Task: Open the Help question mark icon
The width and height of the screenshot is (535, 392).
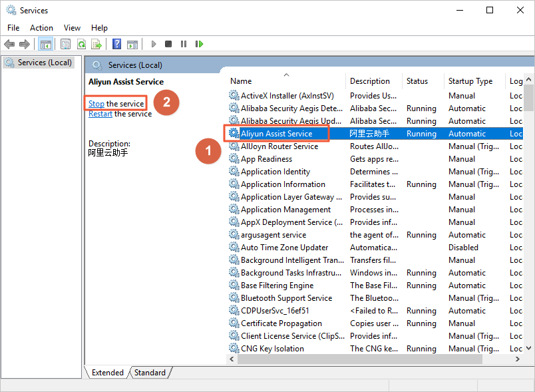Action: coord(116,44)
